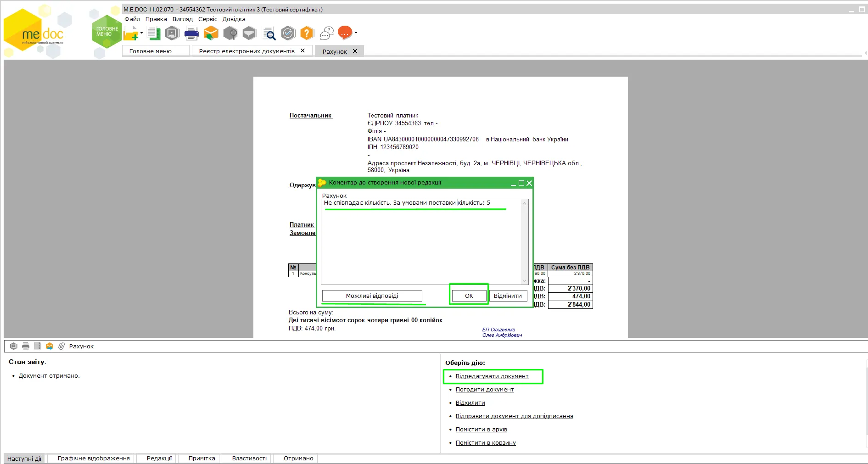
Task: Click the paperclip attachment icon near Рахунок
Action: click(61, 346)
